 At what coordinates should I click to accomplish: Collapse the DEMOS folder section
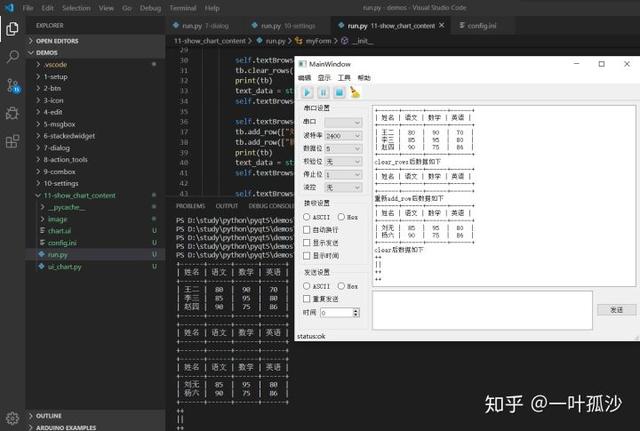tap(96, 53)
